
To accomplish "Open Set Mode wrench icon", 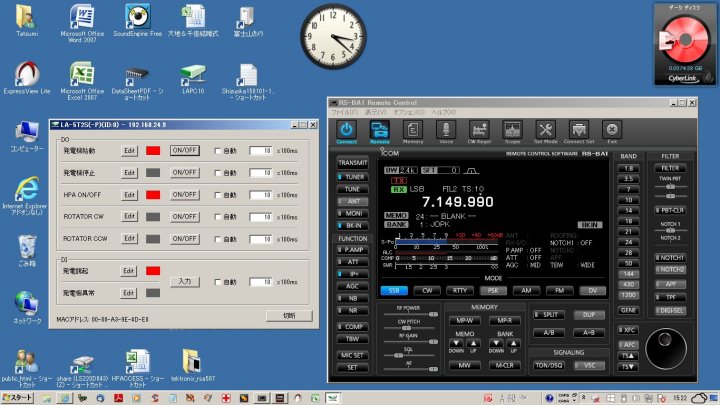I will 545,130.
